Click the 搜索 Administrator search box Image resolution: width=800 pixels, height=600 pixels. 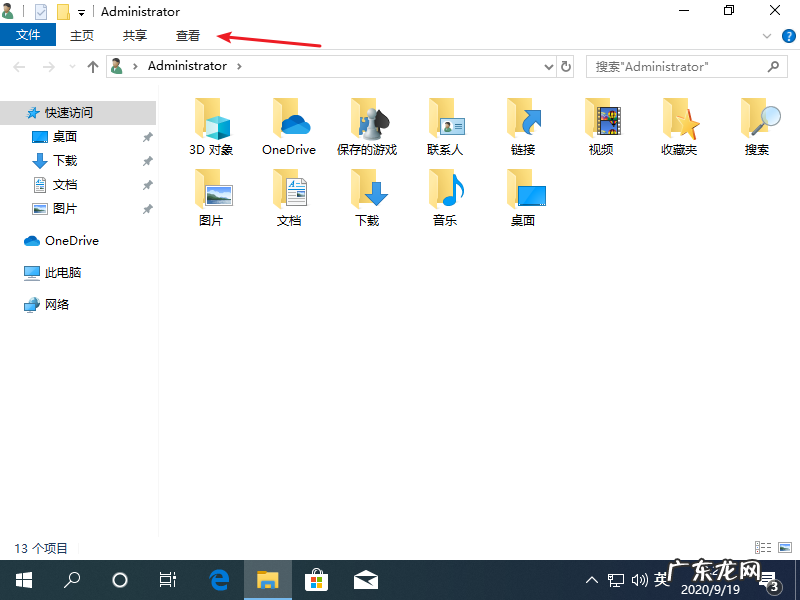[x=680, y=66]
